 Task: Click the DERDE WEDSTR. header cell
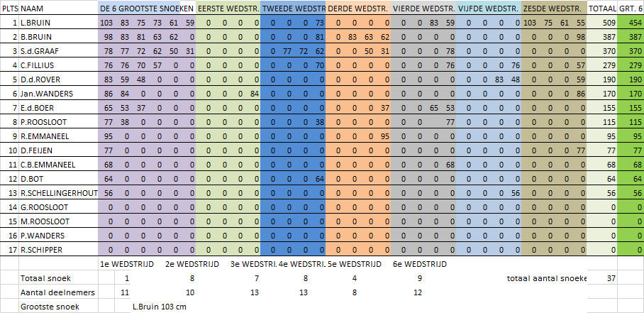point(359,9)
